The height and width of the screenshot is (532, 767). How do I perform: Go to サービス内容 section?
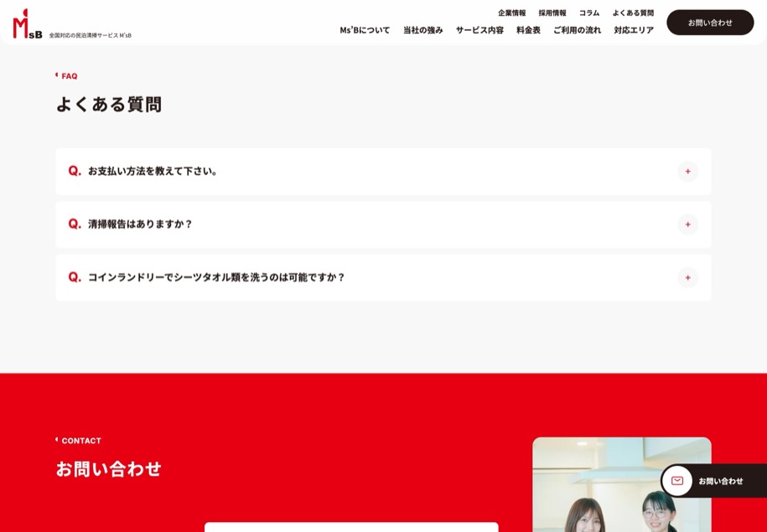[479, 30]
